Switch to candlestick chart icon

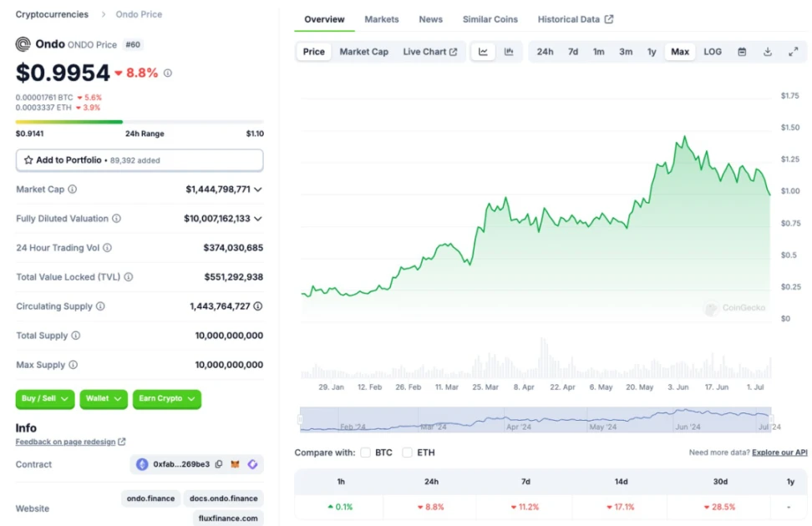(x=509, y=52)
